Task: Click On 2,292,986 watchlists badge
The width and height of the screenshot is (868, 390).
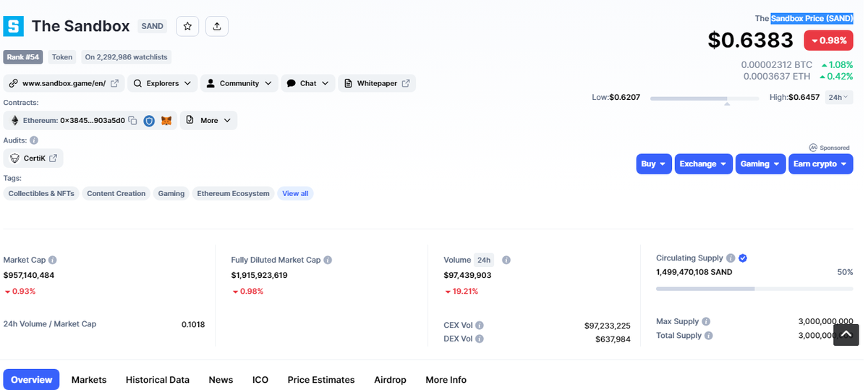Action: pyautogui.click(x=126, y=56)
